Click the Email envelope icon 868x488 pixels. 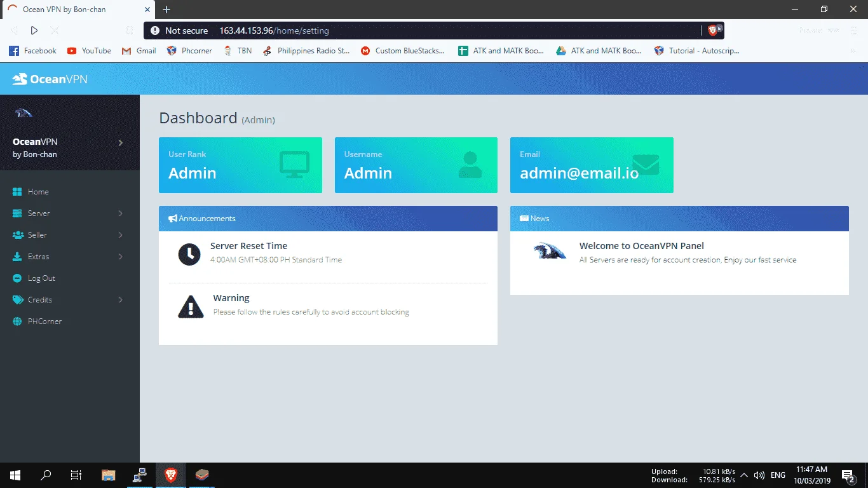[646, 165]
